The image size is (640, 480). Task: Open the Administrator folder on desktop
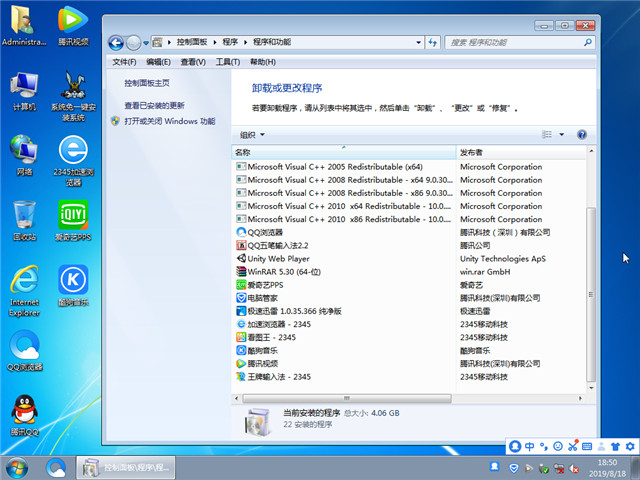click(24, 24)
